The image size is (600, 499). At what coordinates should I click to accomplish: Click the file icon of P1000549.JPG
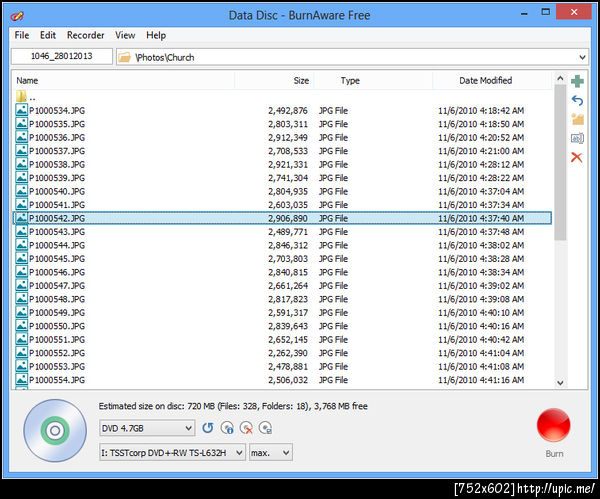(x=21, y=312)
